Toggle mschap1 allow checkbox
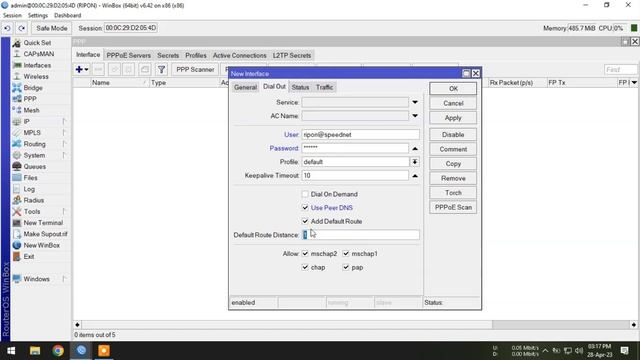 (x=346, y=253)
